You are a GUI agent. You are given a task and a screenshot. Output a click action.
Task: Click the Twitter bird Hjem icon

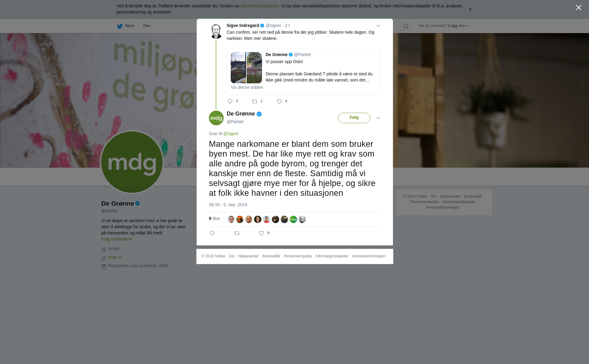pyautogui.click(x=120, y=26)
